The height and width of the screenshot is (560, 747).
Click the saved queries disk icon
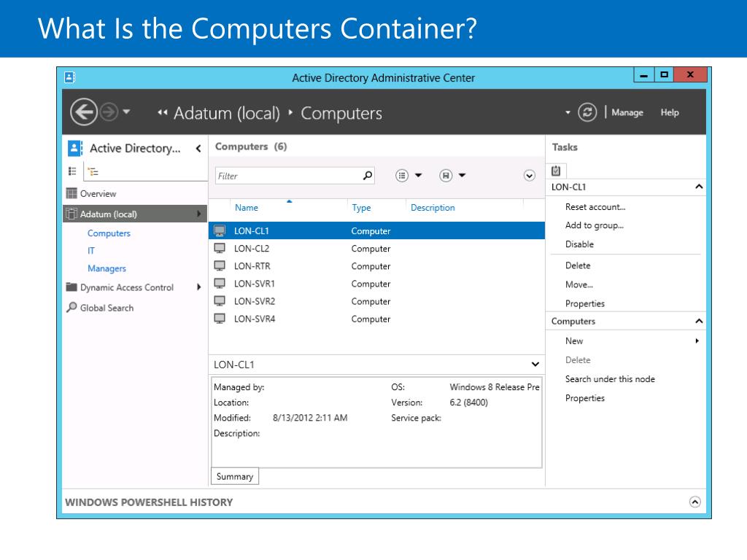[446, 176]
